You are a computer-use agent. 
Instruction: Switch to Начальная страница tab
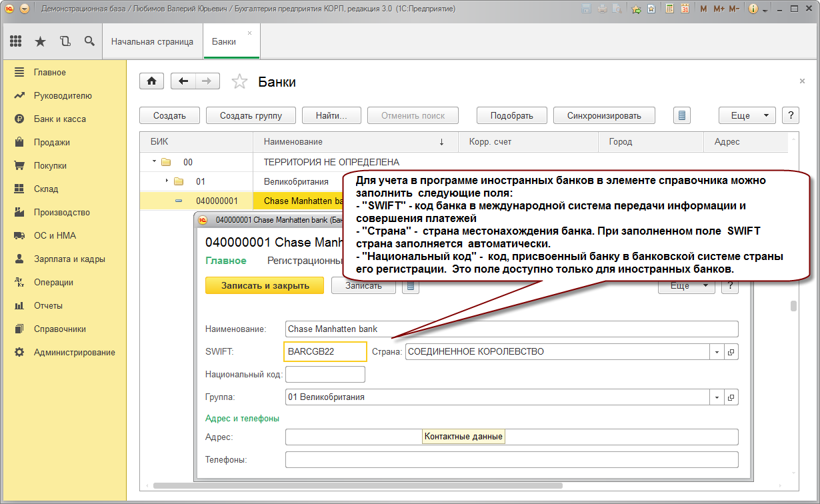152,41
